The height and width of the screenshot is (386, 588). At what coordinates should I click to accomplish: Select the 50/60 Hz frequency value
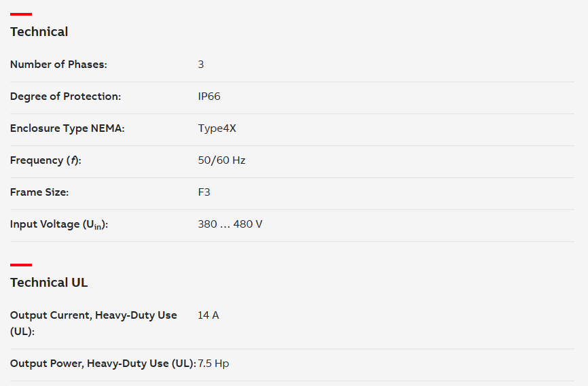221,160
